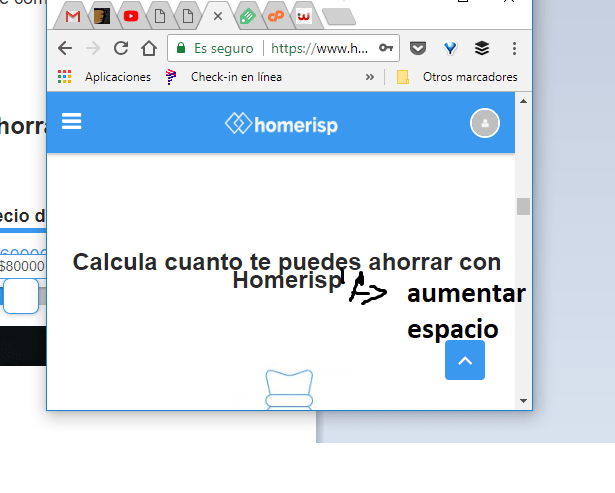Click the armchair illustration
The width and height of the screenshot is (615, 493).
point(289,390)
